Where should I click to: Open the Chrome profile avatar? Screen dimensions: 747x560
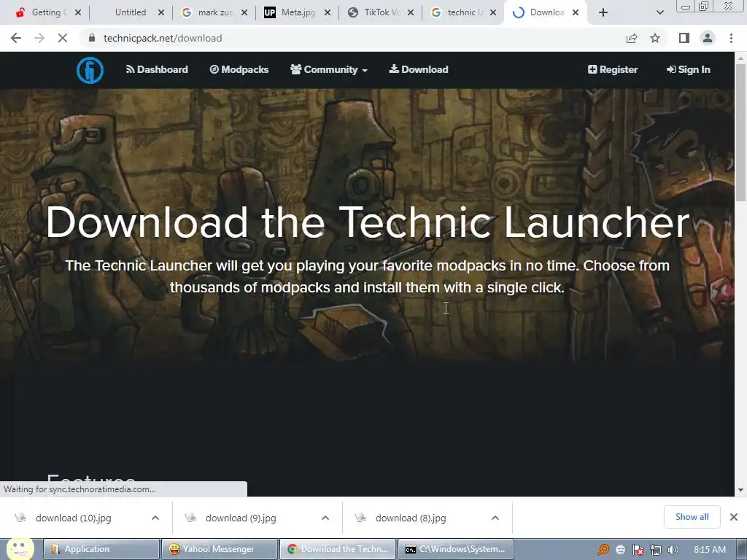[708, 38]
